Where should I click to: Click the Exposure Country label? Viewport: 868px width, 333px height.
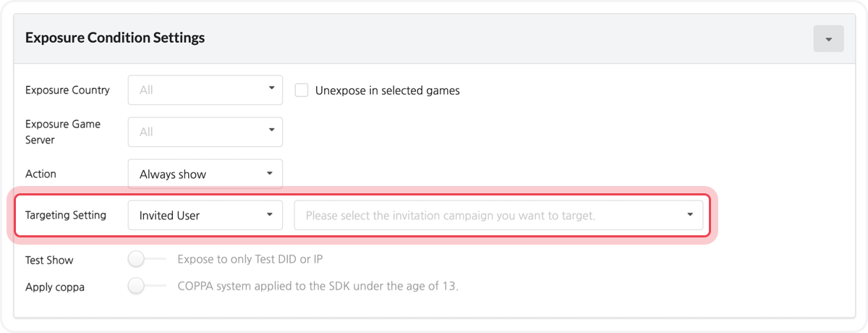(67, 90)
